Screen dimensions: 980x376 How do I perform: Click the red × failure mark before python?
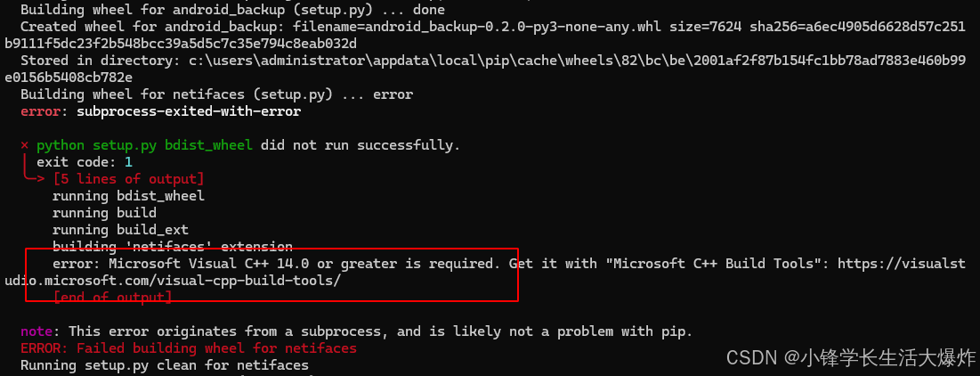click(x=24, y=146)
